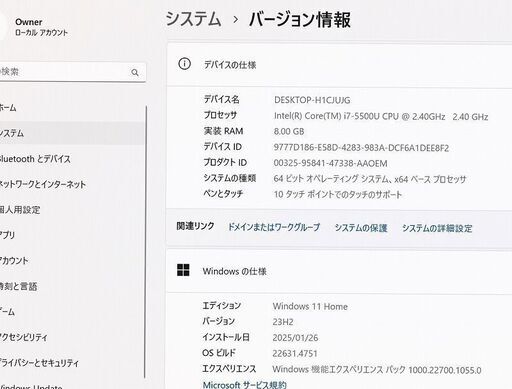512x389 pixels.
Task: Click the Owner account name
Action: (29, 22)
